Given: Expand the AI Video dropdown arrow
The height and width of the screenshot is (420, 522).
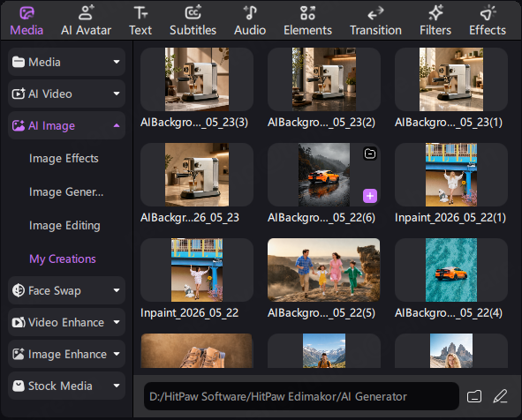Looking at the screenshot, I should [117, 94].
